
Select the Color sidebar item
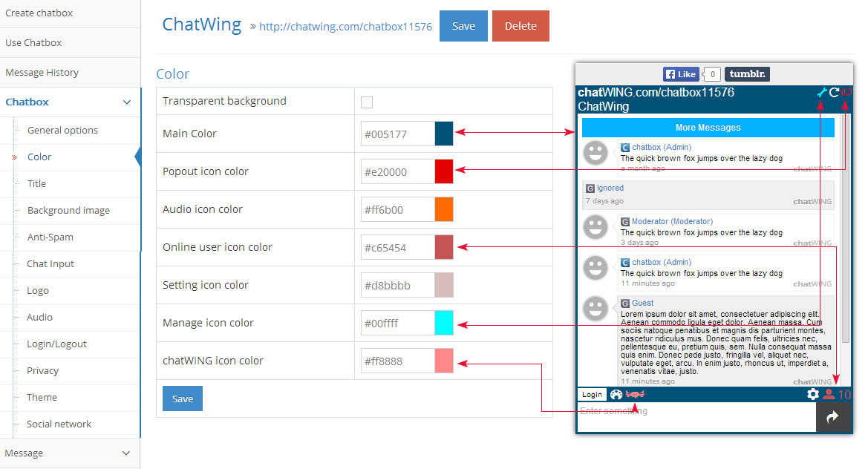39,157
